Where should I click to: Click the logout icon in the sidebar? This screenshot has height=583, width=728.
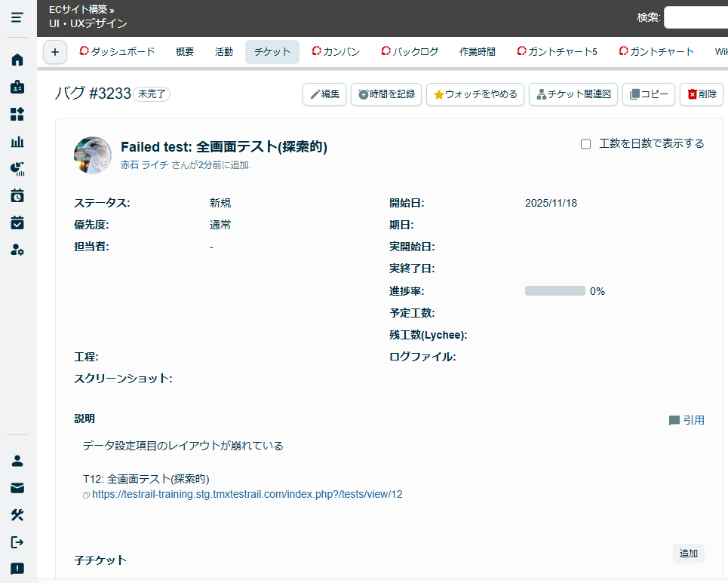(17, 542)
